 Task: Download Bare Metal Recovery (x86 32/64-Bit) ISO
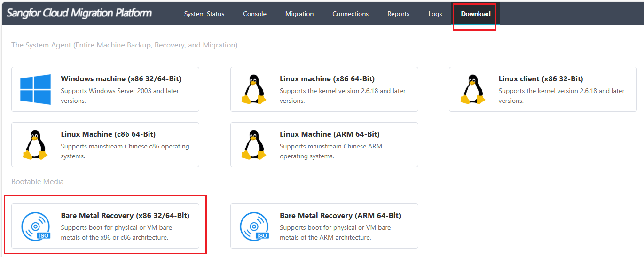[105, 226]
